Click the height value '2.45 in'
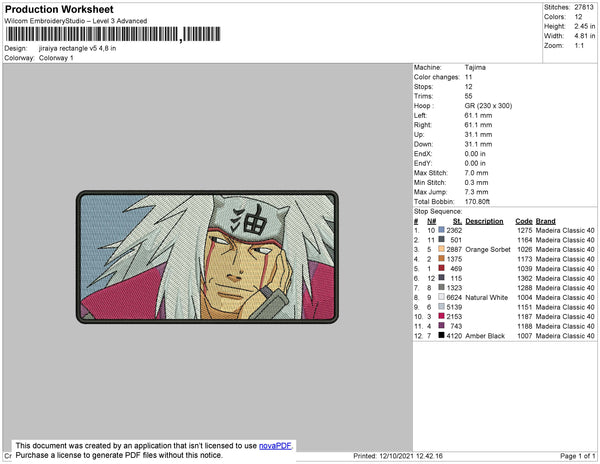 584,26
